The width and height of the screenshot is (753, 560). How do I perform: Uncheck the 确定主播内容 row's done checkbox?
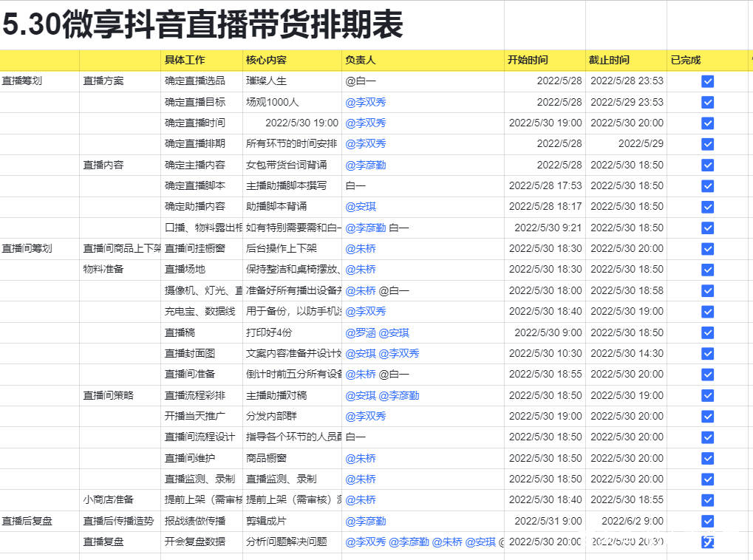707,165
